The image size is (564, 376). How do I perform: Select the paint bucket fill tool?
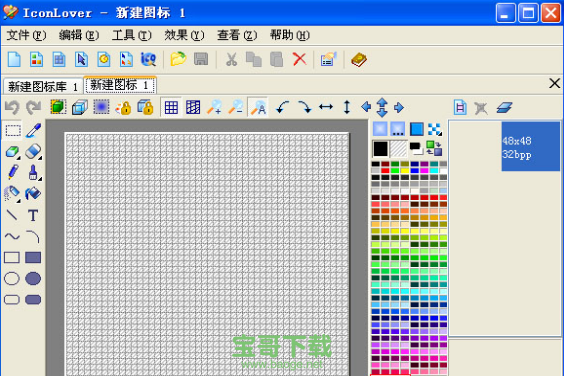point(33,194)
